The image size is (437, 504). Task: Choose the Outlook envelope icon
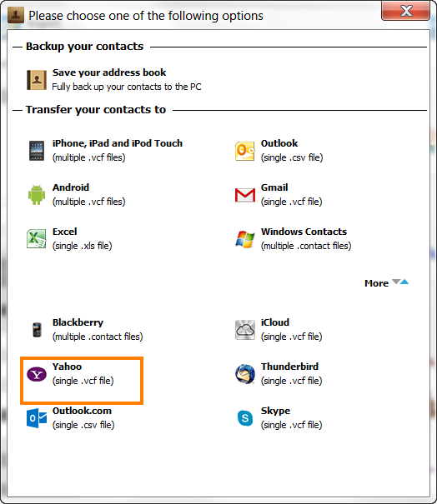[245, 151]
